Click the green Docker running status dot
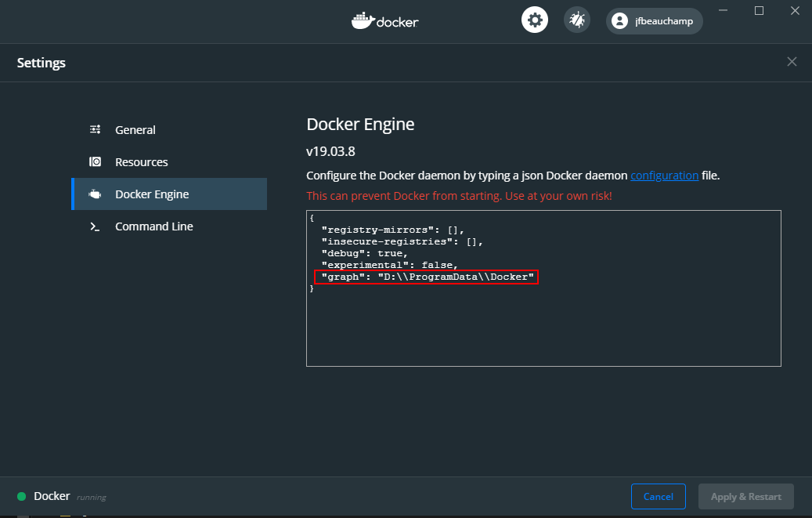 21,496
